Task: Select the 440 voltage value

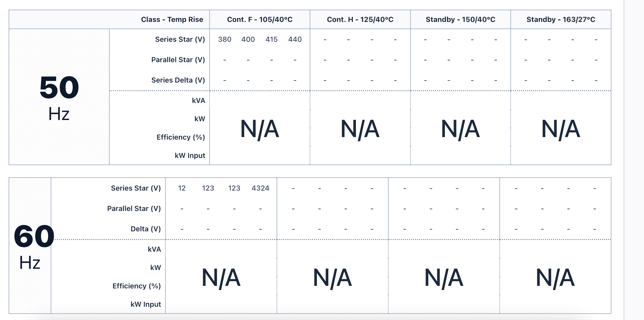Action: click(x=295, y=39)
